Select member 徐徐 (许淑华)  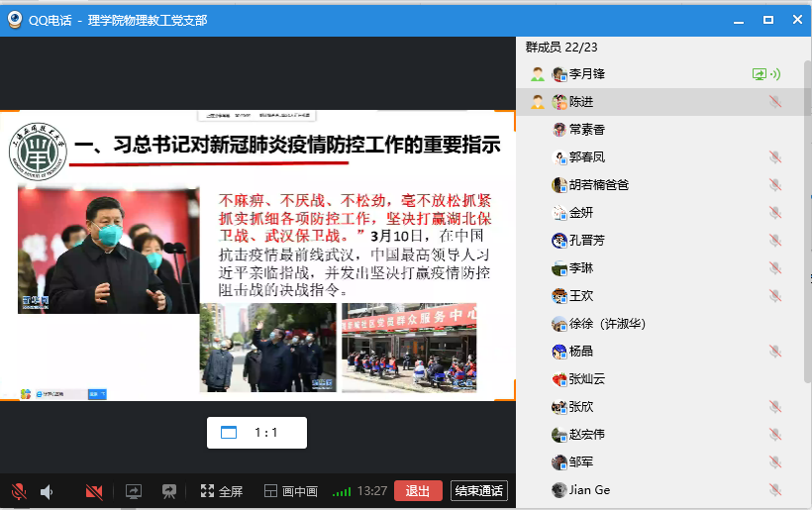(x=606, y=324)
